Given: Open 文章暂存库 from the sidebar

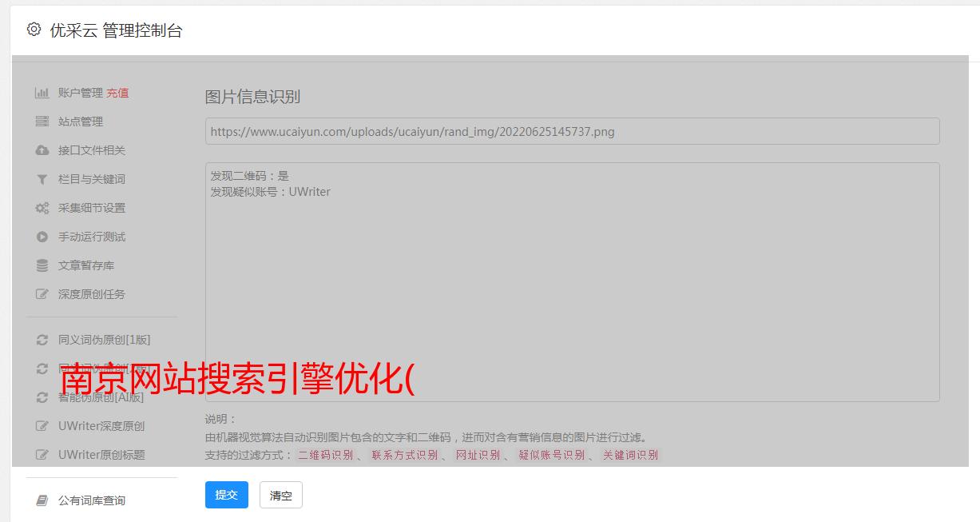Looking at the screenshot, I should point(86,265).
